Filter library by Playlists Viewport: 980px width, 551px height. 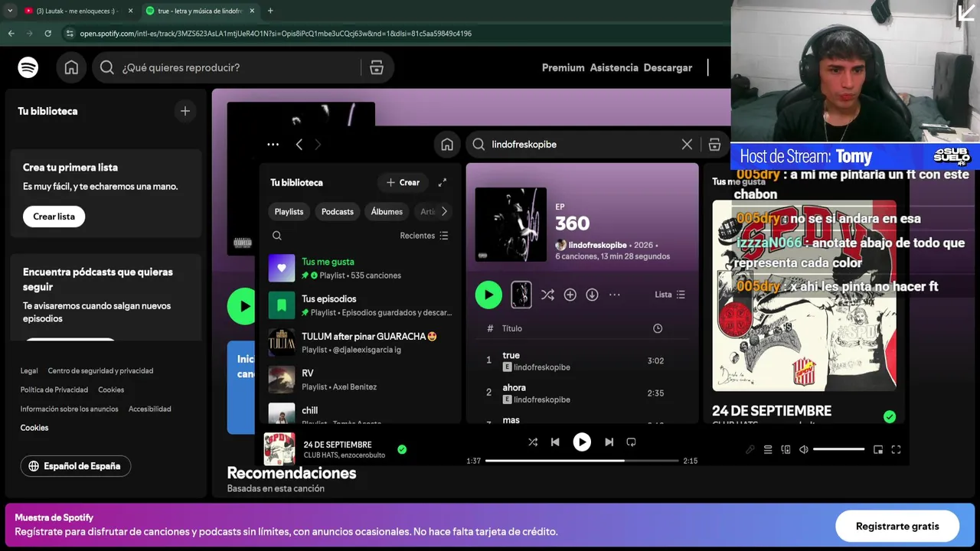pyautogui.click(x=289, y=211)
